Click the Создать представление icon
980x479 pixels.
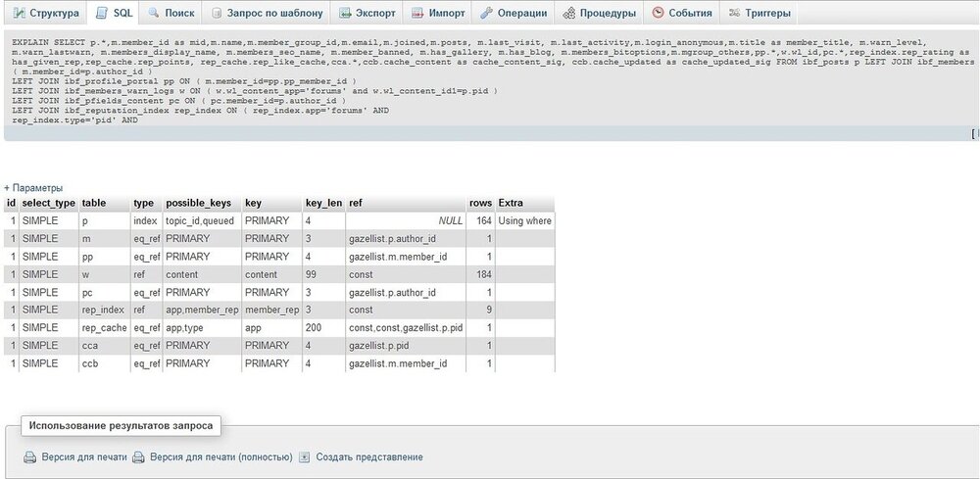click(x=305, y=457)
